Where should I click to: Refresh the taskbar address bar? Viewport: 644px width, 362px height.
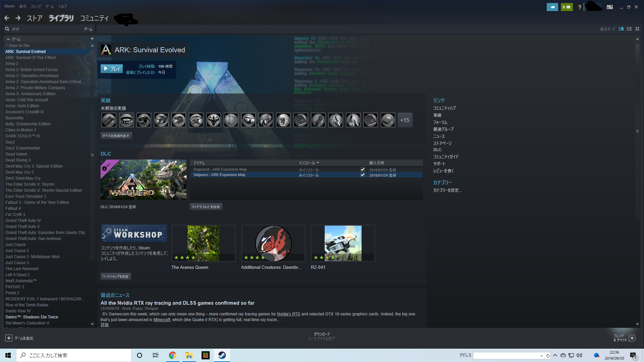click(x=548, y=356)
